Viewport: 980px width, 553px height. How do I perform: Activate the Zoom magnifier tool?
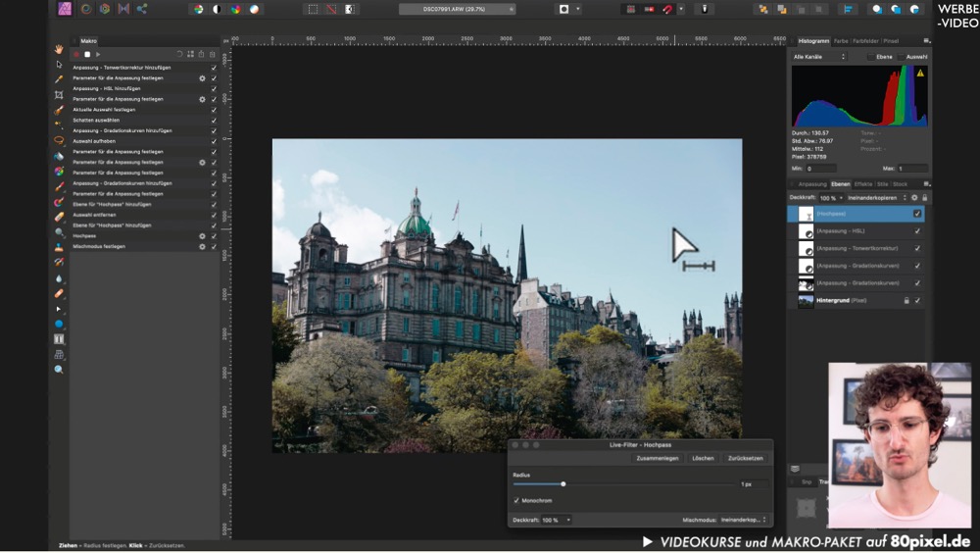pyautogui.click(x=59, y=370)
